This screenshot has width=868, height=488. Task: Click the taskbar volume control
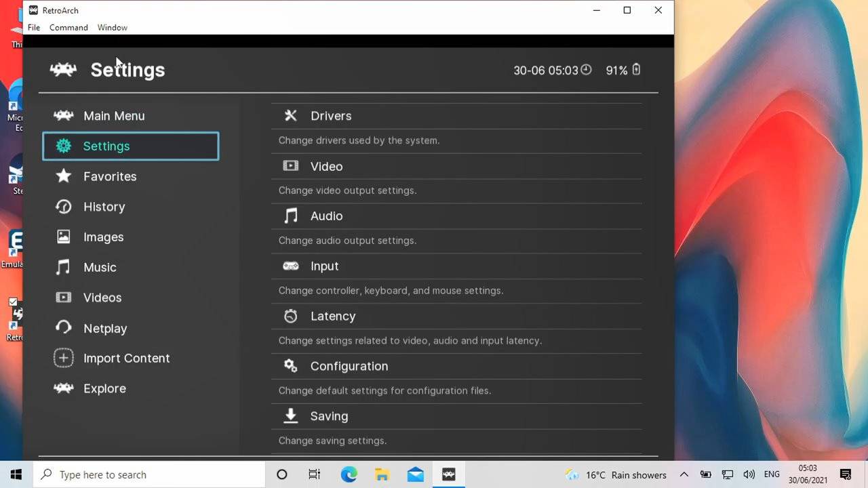coord(749,474)
